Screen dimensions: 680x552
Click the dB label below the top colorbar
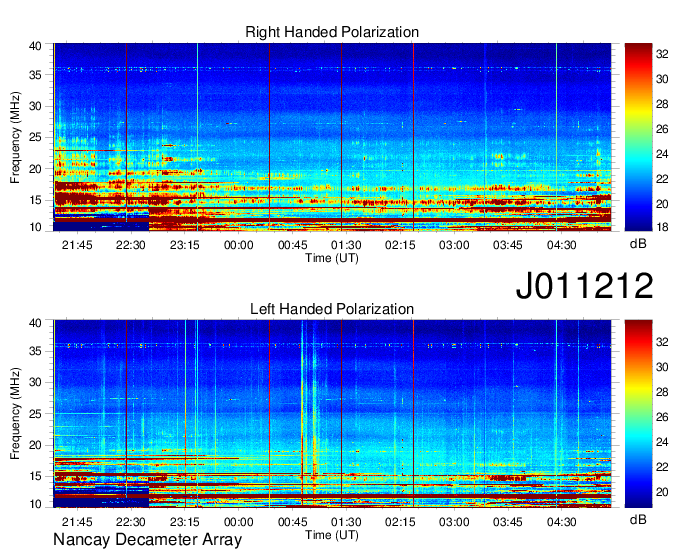coord(638,244)
